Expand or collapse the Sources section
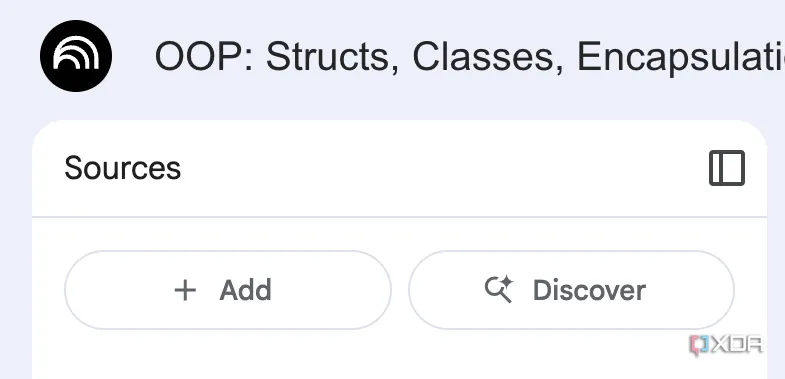Screen dimensions: 785x379 (x=727, y=168)
